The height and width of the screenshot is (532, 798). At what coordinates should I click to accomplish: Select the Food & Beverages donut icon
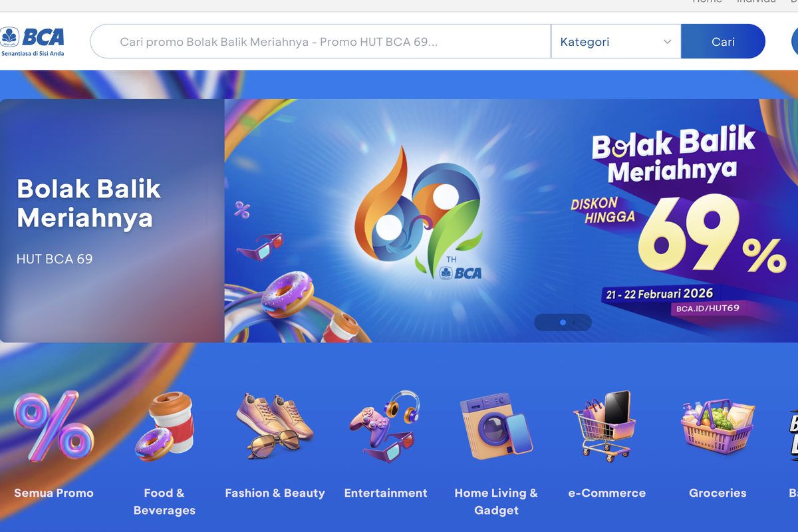[164, 427]
